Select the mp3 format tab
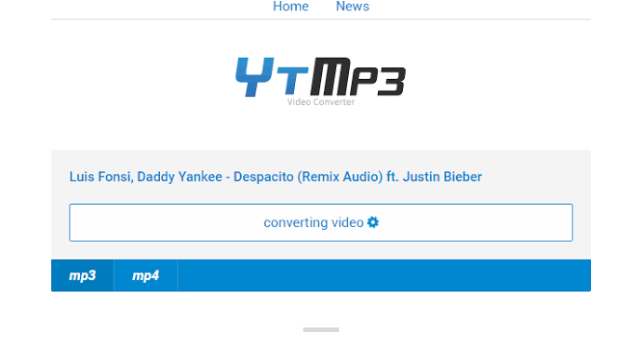Screen dimensions: 644x358 [82, 275]
